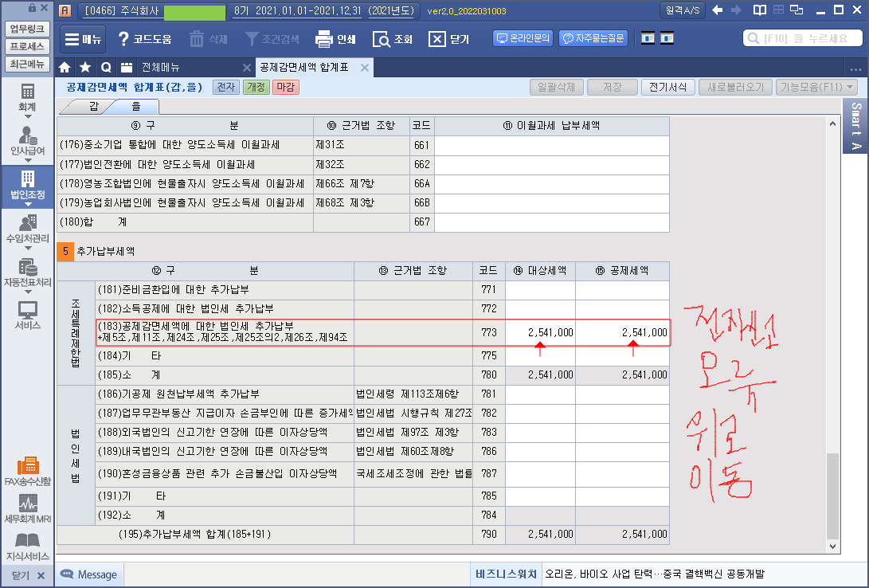
Task: Expand arrow under 회계
Action: 27,117
